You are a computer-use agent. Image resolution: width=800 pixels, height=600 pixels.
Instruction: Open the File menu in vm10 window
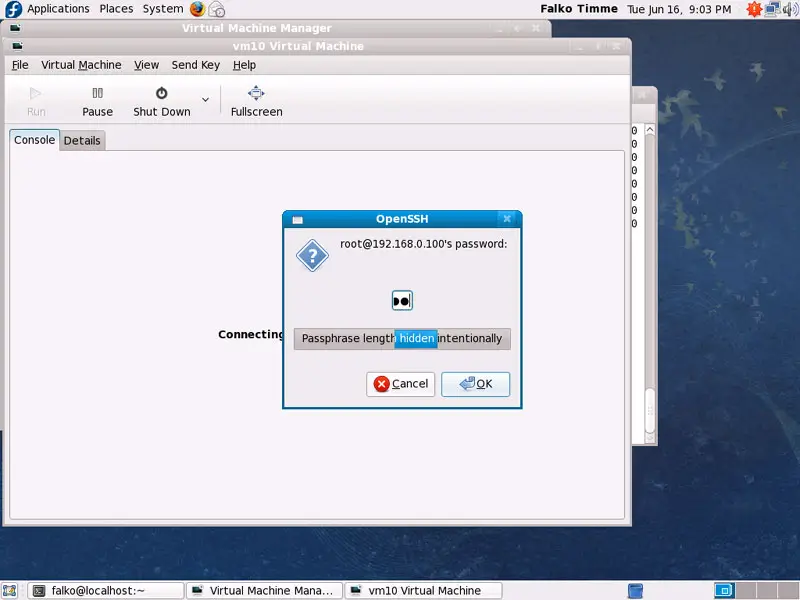coord(20,65)
